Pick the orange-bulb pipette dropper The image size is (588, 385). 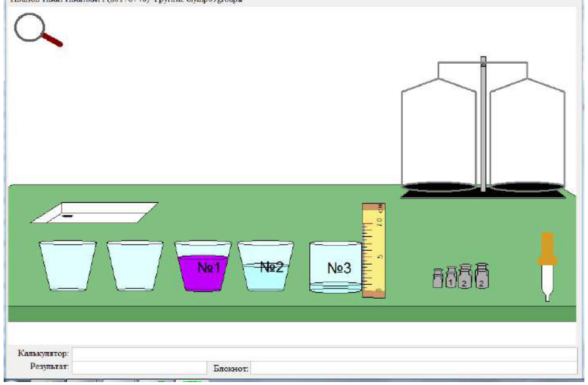point(547,267)
